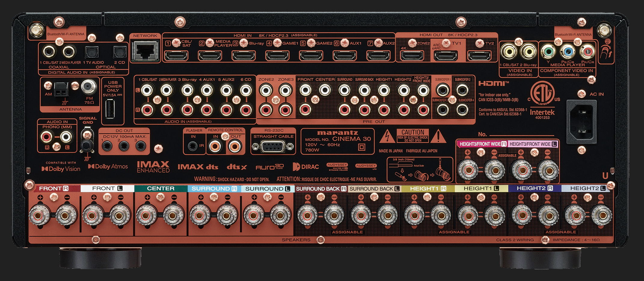Click the Dolby Atmos logo
Viewport: 644px width, 281px height.
[108, 167]
